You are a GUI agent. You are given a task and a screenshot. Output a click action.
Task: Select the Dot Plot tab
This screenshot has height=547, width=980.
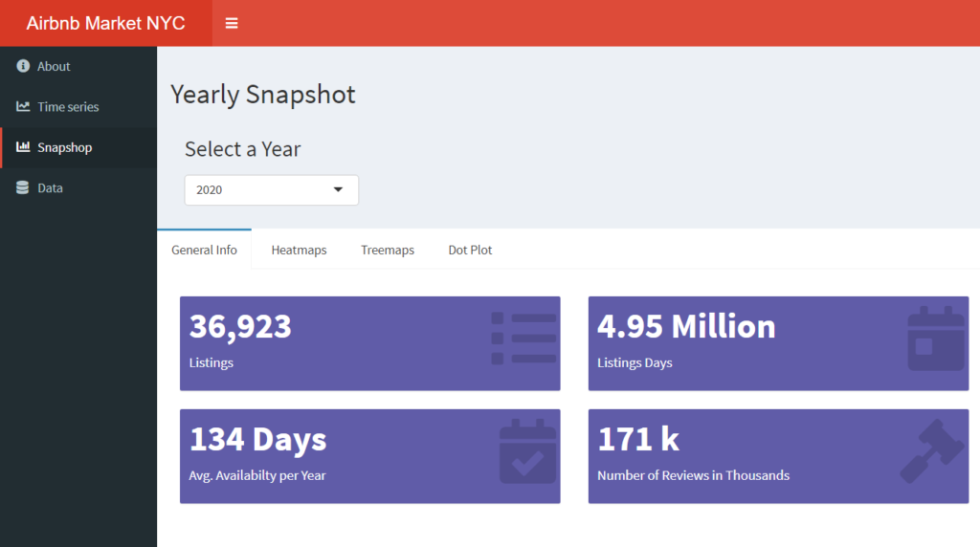click(470, 250)
